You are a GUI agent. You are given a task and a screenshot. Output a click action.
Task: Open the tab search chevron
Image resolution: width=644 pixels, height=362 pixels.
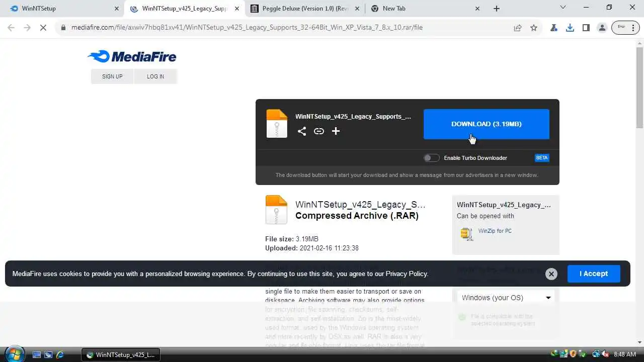coord(563,8)
